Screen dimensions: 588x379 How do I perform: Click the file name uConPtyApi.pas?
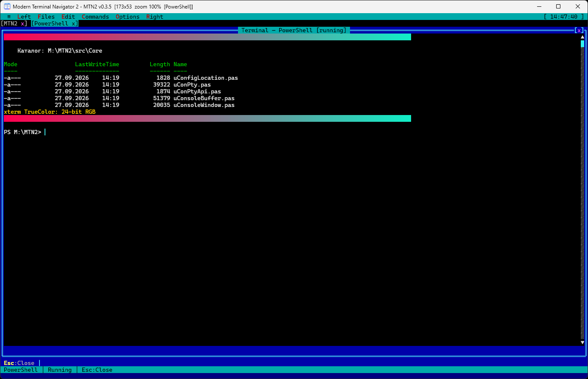[x=197, y=91]
